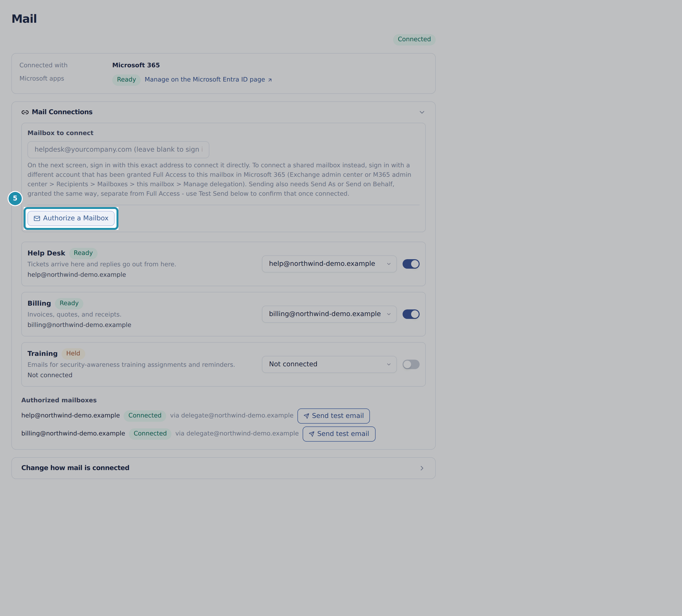
Task: Collapse the Mail Connections section chevron
Action: (422, 112)
